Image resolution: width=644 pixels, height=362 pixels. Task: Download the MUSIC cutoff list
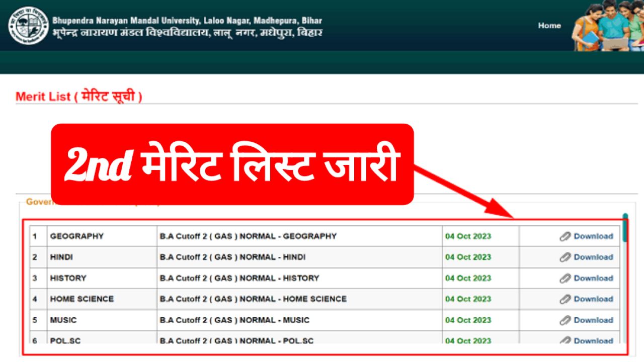tap(593, 320)
